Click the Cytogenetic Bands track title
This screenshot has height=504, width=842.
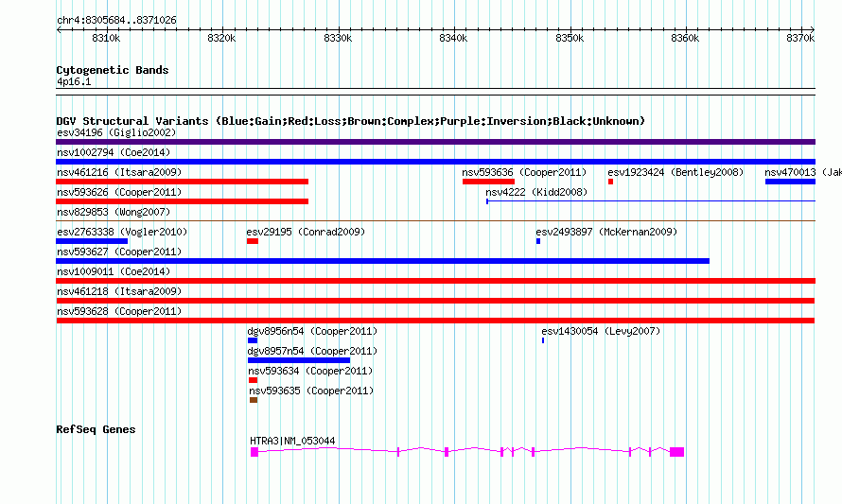pos(113,70)
